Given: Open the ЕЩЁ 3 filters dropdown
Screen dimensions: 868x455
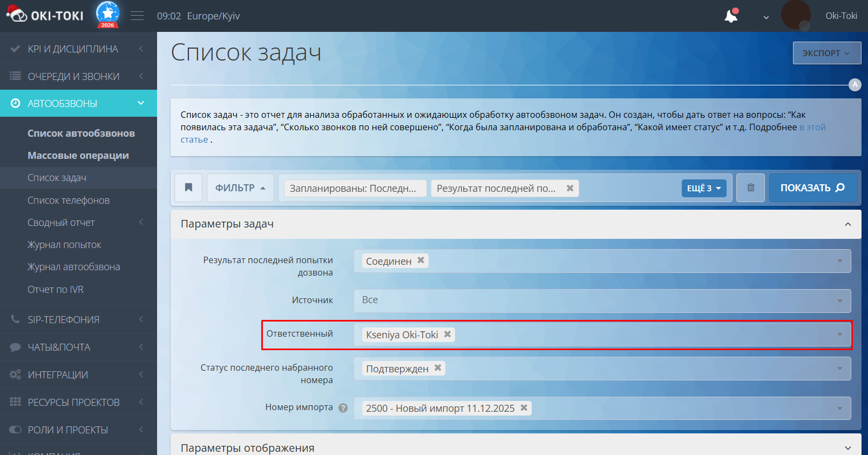Looking at the screenshot, I should pyautogui.click(x=703, y=188).
